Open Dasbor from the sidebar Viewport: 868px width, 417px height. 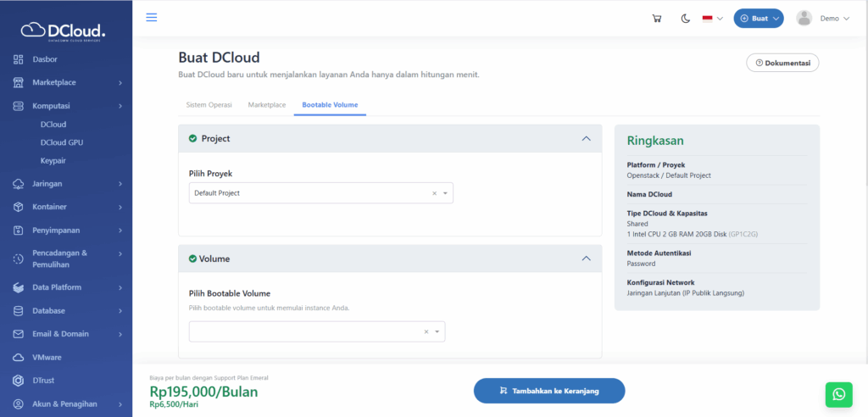tap(45, 59)
